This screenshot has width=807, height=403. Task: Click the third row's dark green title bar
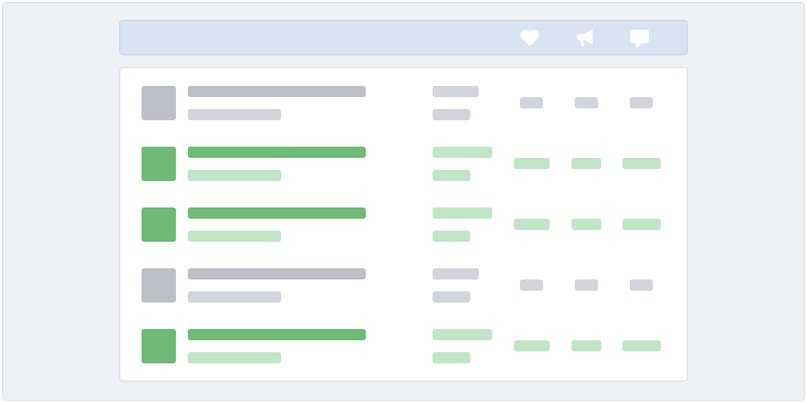pyautogui.click(x=277, y=213)
